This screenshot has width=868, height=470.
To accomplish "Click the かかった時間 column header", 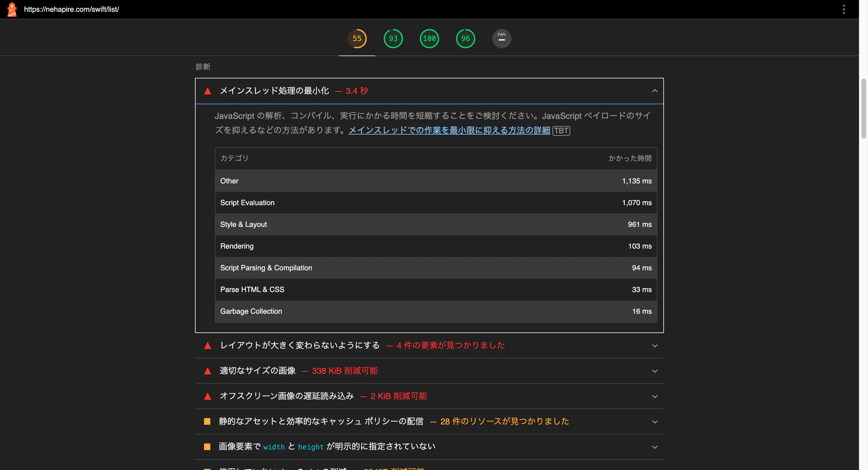I will (630, 158).
